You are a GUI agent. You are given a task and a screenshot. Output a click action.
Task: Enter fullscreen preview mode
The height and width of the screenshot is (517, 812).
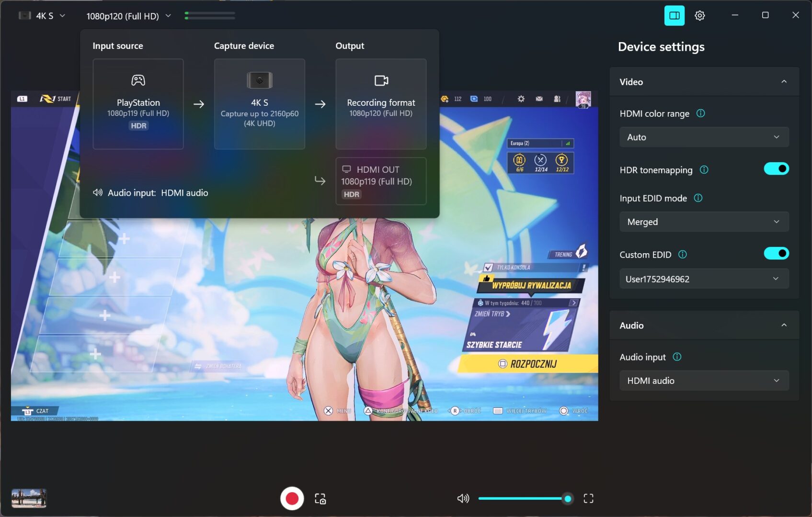tap(588, 498)
